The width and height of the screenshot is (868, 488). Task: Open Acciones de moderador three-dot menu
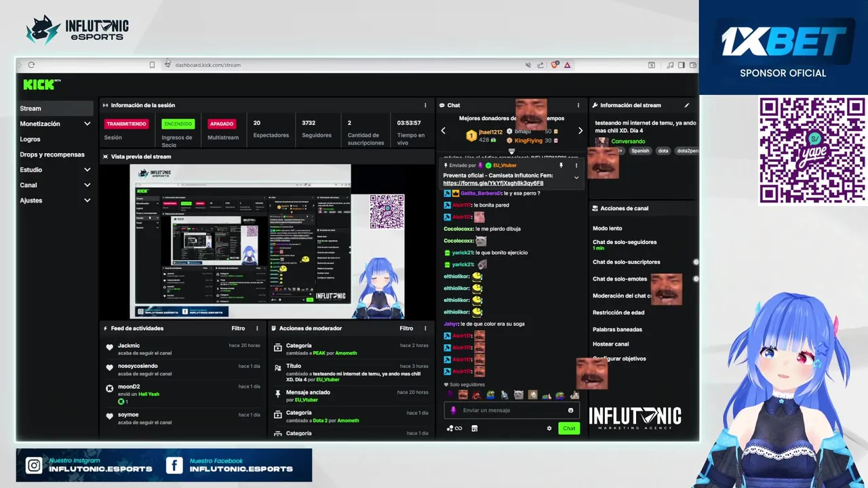tap(425, 328)
